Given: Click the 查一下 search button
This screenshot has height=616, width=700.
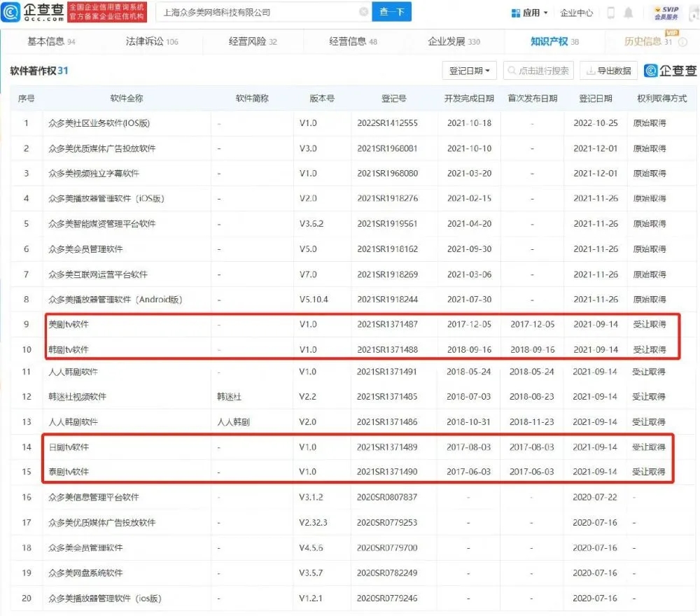Looking at the screenshot, I should coord(391,12).
